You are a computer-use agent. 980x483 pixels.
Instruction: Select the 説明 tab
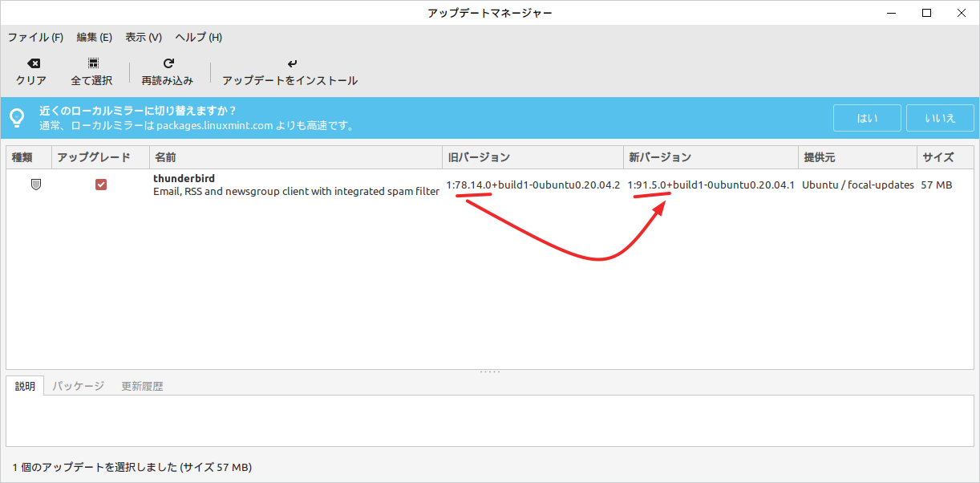tap(25, 386)
